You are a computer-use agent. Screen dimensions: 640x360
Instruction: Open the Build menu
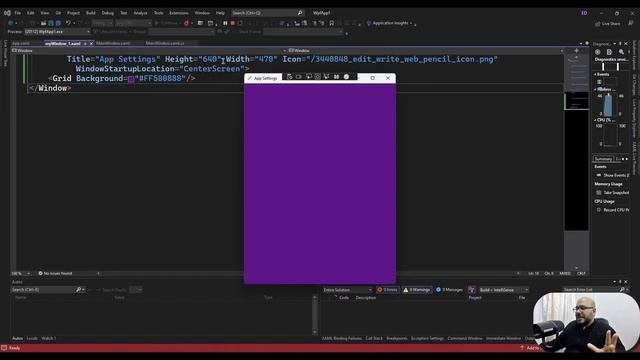point(91,13)
